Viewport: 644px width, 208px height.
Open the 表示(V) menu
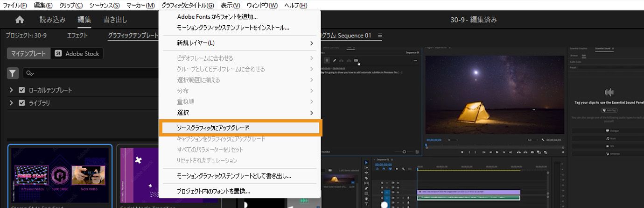click(x=231, y=5)
